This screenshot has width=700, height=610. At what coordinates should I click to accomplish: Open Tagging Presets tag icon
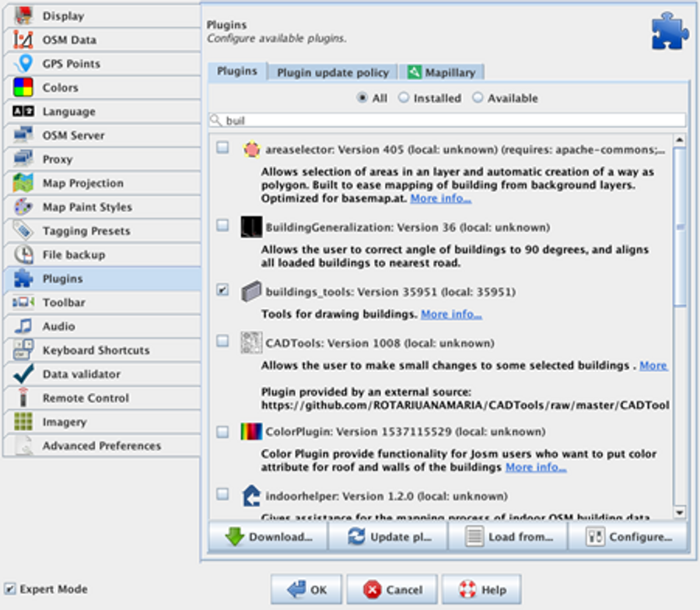[x=23, y=230]
